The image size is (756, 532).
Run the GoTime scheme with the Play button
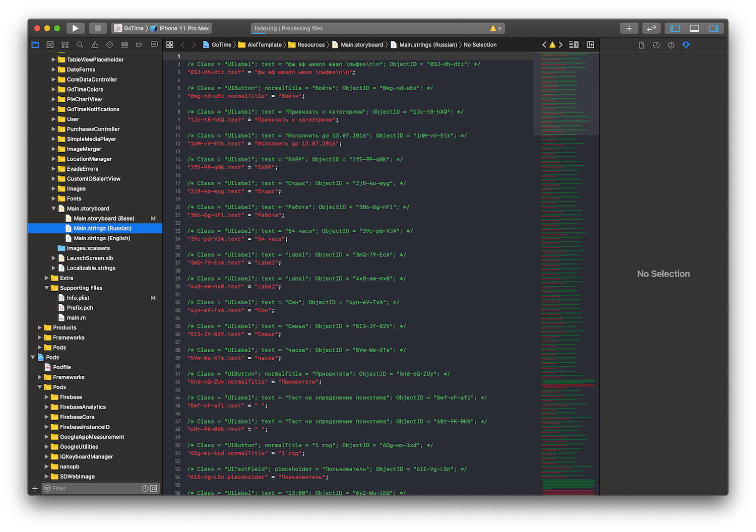pyautogui.click(x=75, y=28)
